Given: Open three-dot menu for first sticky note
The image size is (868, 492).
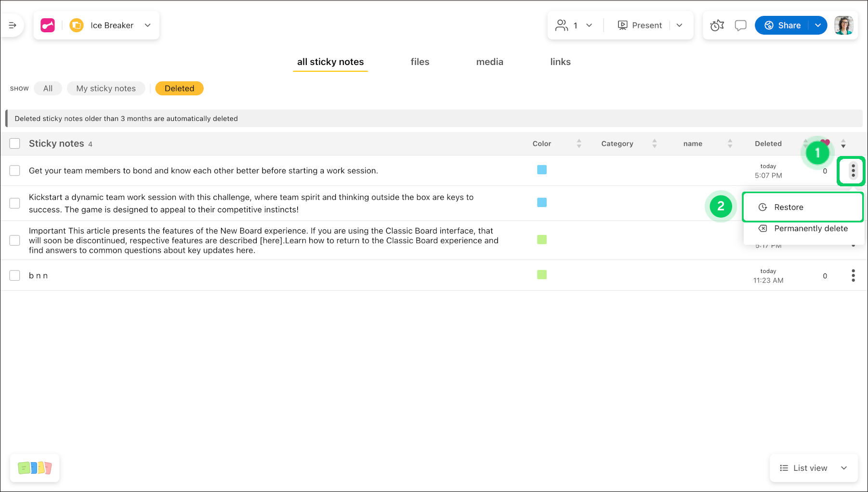Looking at the screenshot, I should (853, 171).
